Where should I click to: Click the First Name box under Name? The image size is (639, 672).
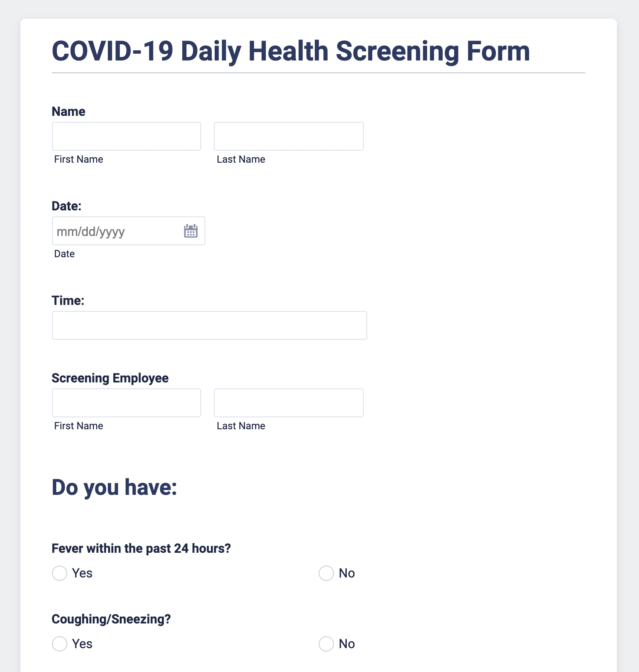[126, 136]
